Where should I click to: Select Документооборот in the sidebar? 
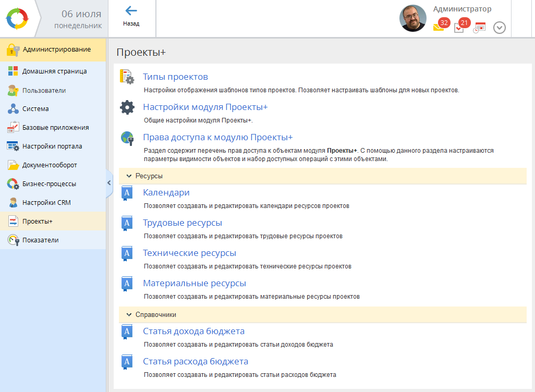click(x=50, y=165)
